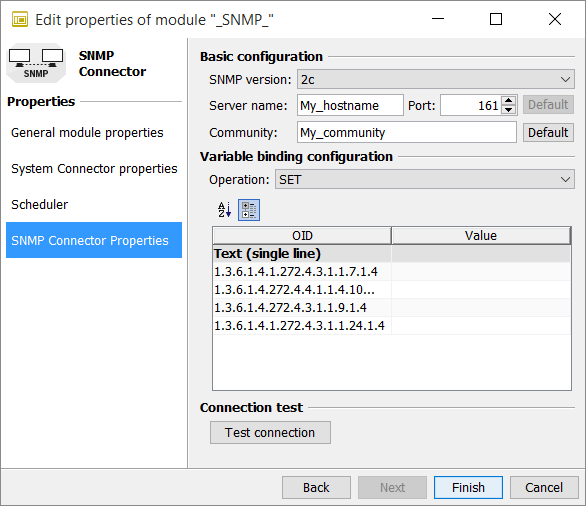Viewport: 586px width, 506px height.
Task: Select OID row 1.3.6.1.4.272.4.4.1.1.4.10...
Action: 302,290
